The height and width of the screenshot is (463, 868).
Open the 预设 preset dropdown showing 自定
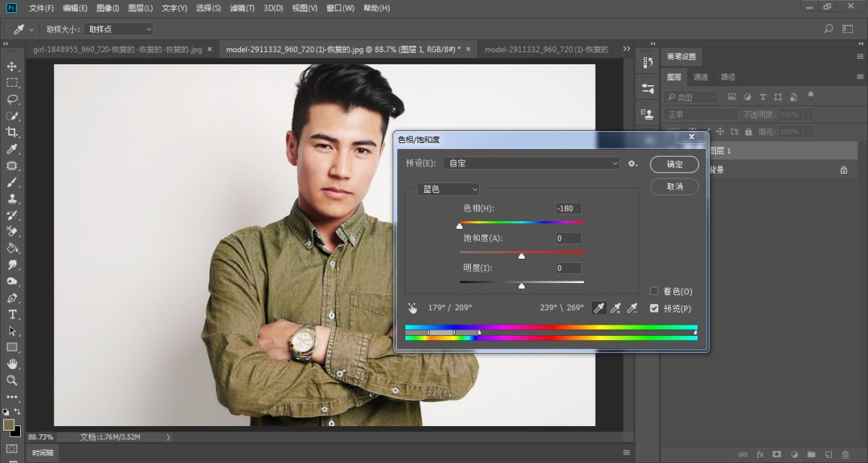pos(532,163)
